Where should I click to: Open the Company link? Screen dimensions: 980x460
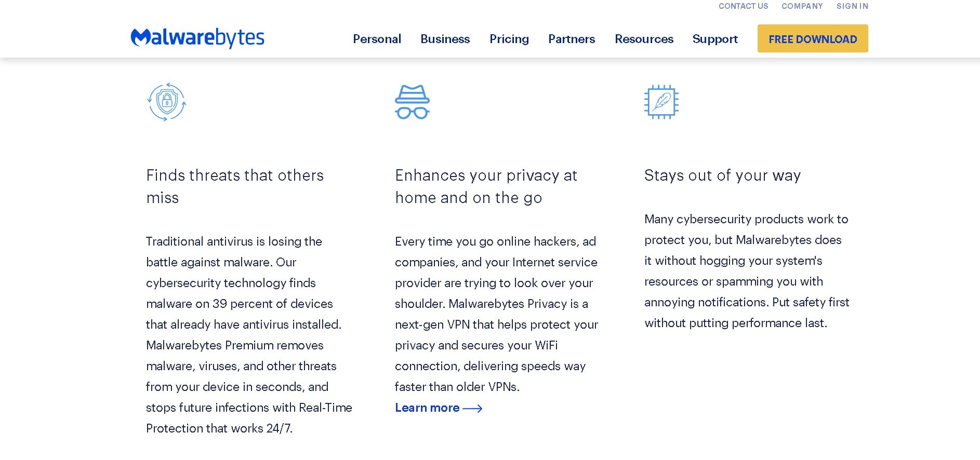pos(802,6)
